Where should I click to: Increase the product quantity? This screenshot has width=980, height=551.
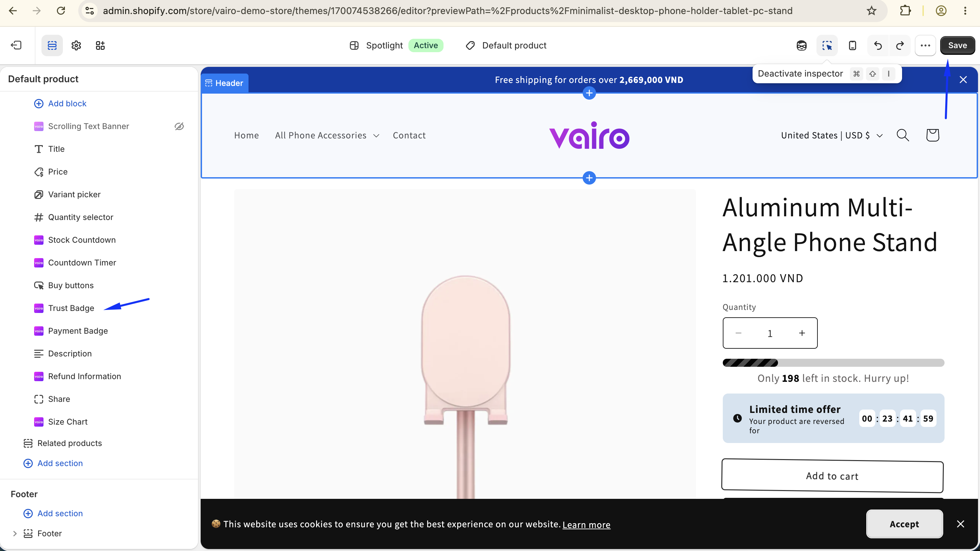click(x=802, y=333)
